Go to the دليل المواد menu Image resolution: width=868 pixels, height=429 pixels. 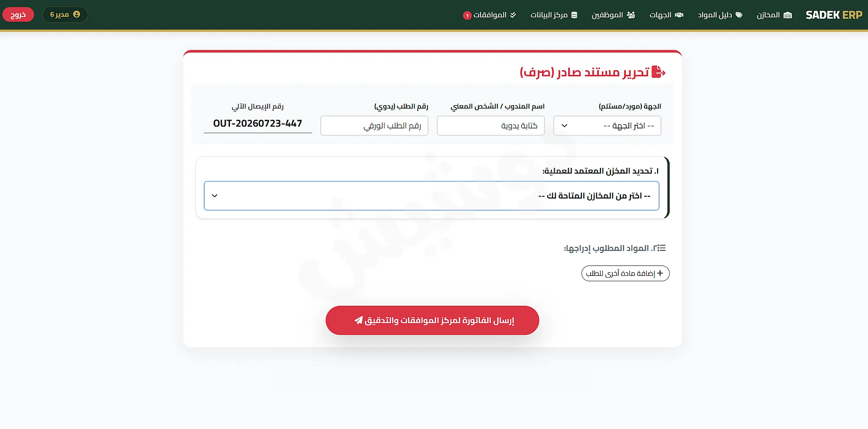(720, 15)
